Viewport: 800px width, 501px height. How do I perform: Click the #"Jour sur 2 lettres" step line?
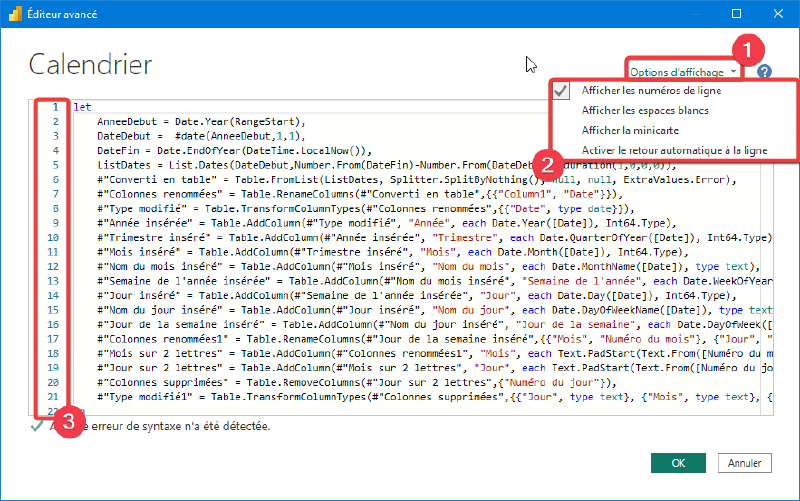tap(434, 368)
